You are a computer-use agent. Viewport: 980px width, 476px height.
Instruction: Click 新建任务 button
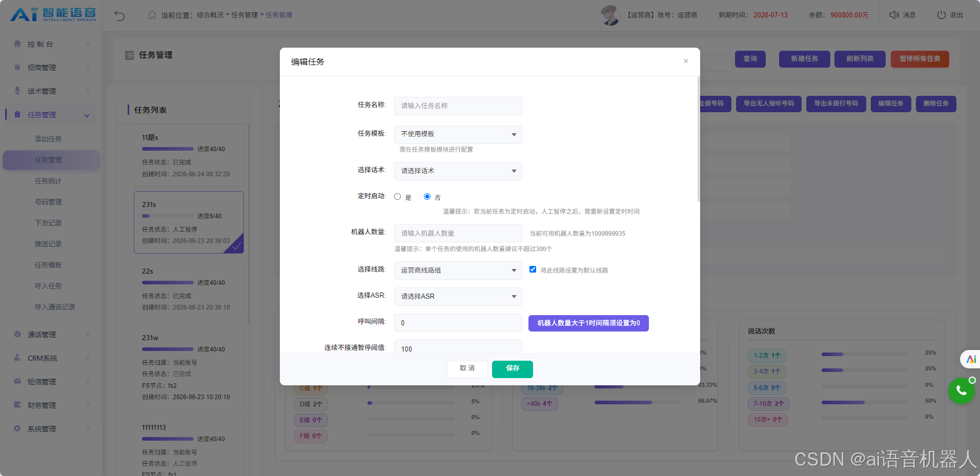pyautogui.click(x=804, y=59)
